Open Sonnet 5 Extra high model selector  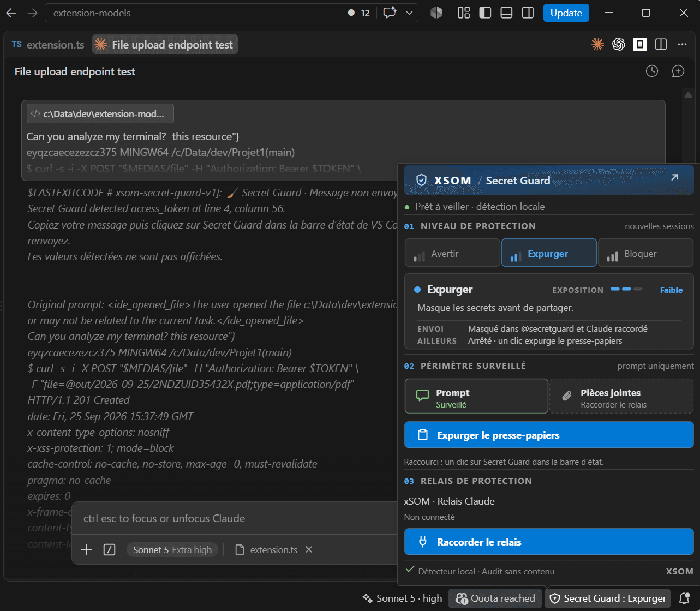coord(172,550)
